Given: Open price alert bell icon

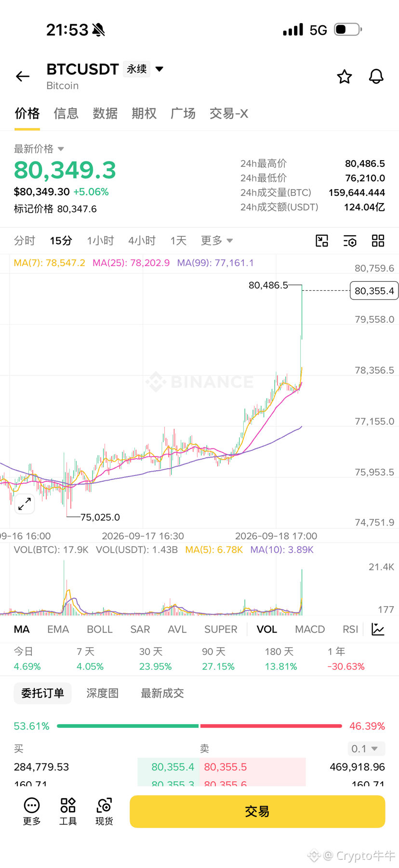Looking at the screenshot, I should click(376, 76).
